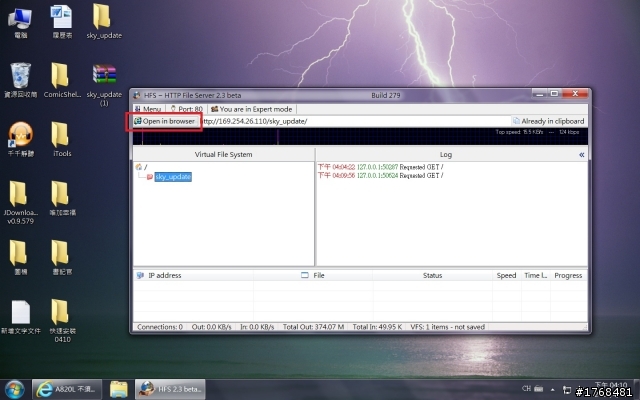Screen dimensions: 640x400
Task: Click the red folder icon beside sky_update
Action: [149, 177]
